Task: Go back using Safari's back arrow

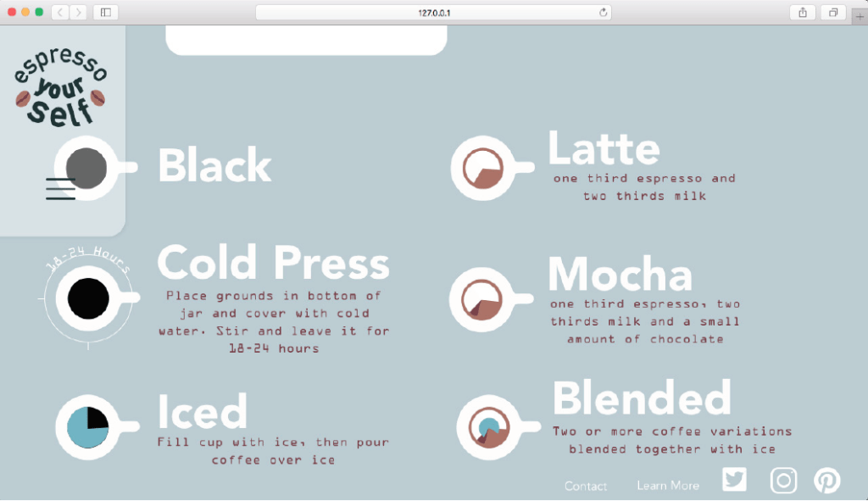Action: point(60,13)
